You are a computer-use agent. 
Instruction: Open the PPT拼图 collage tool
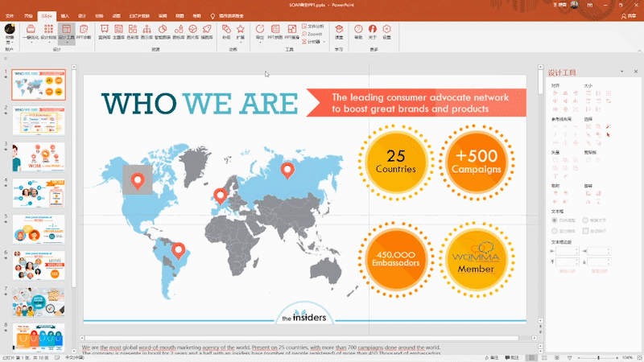point(275,31)
